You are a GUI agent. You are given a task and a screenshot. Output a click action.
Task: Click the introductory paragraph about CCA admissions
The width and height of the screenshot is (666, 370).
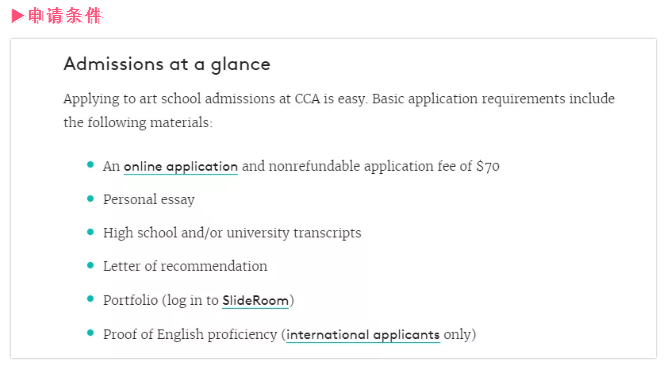click(339, 110)
